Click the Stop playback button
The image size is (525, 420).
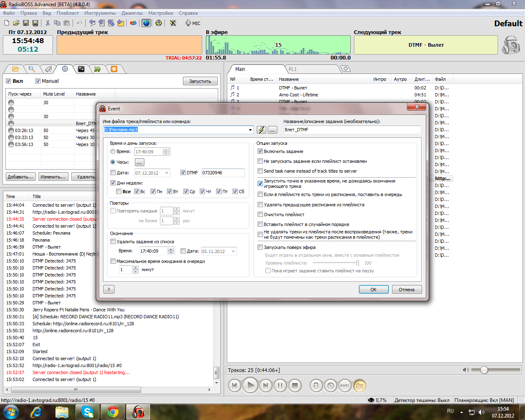294,386
